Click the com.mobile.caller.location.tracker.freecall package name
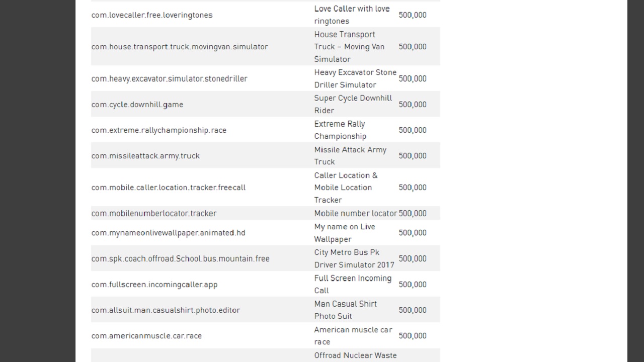Screen dimensions: 644x362 click(x=169, y=188)
